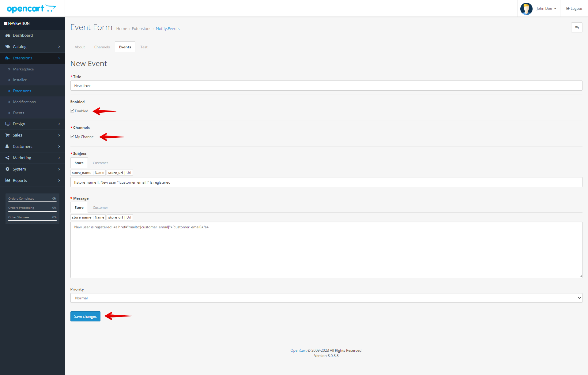
Task: Switch to the Customer subject tab
Action: pyautogui.click(x=100, y=163)
